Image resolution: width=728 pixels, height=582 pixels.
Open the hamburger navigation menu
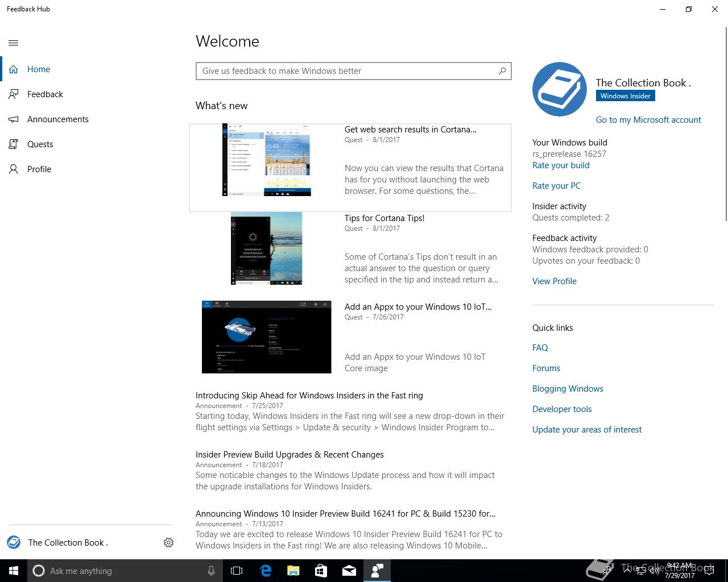pos(14,43)
